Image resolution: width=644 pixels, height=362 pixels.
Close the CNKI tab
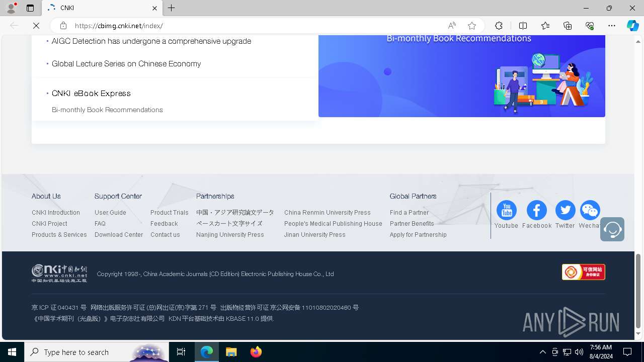tap(154, 8)
